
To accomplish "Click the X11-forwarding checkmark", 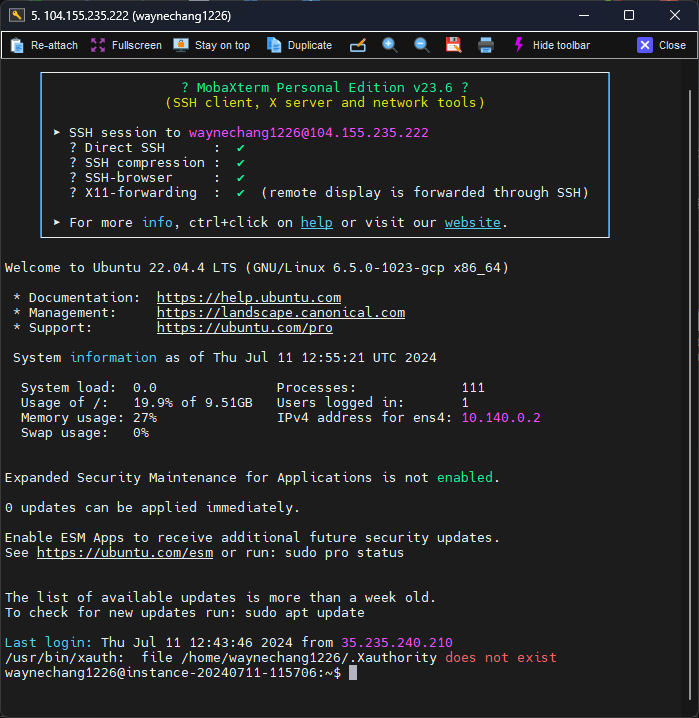I will pos(240,193).
